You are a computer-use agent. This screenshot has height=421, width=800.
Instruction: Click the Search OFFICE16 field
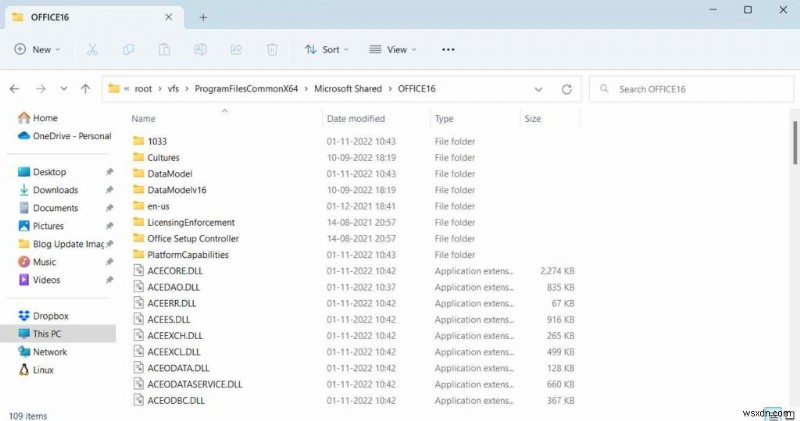[691, 89]
